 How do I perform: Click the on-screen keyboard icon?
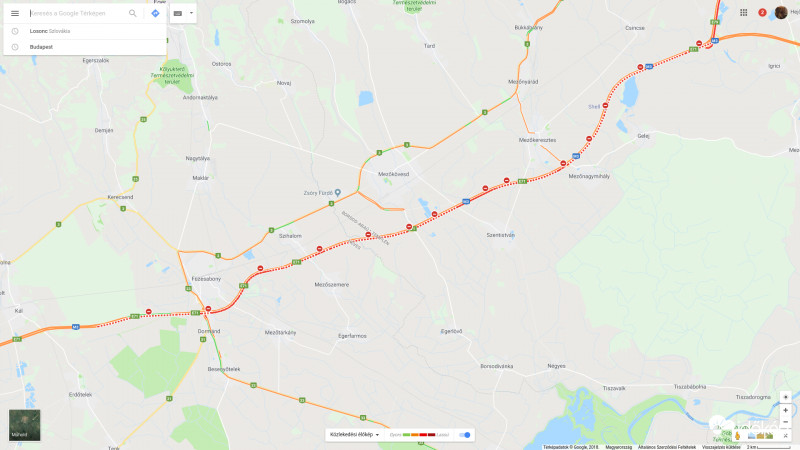pos(178,13)
